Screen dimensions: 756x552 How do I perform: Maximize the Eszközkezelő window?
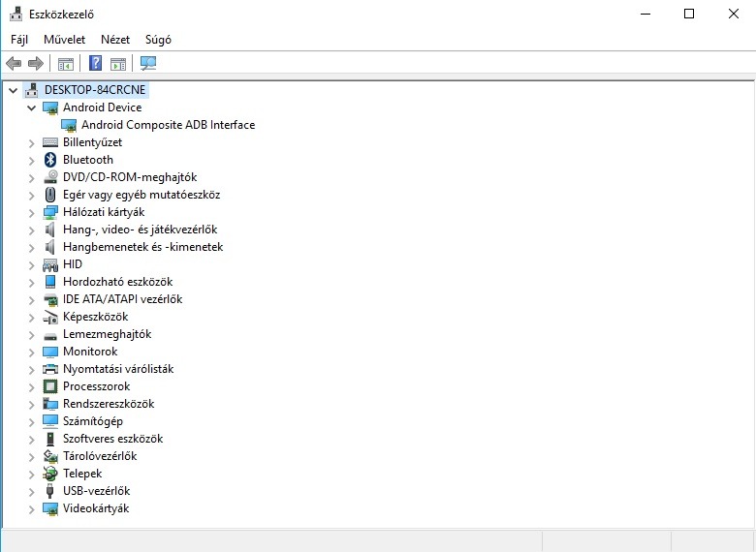tap(689, 14)
